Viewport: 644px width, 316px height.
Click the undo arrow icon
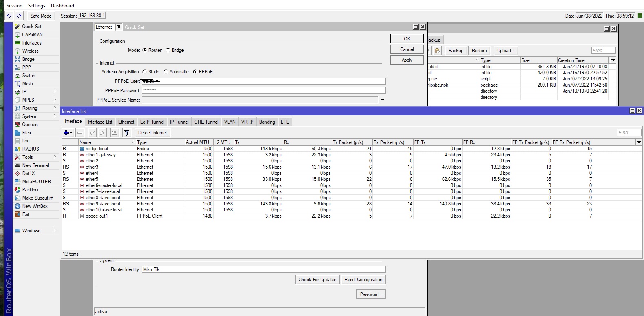point(9,16)
